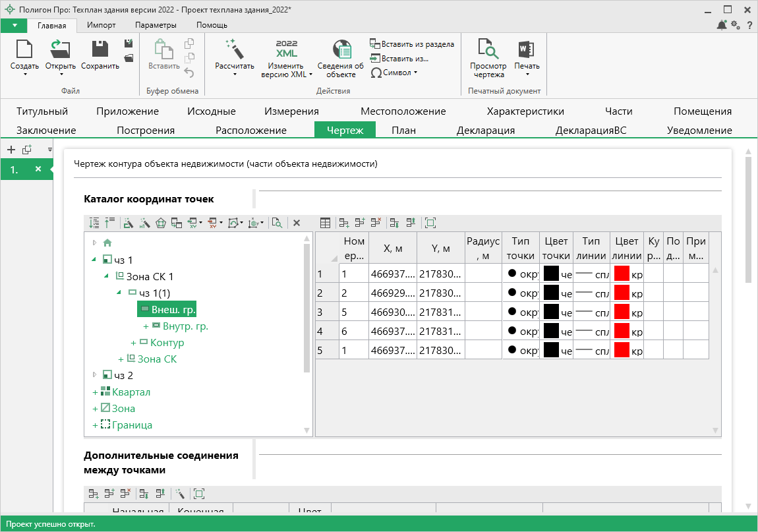Click Просмотр чертежа preview icon
This screenshot has width=758, height=532.
click(x=488, y=49)
